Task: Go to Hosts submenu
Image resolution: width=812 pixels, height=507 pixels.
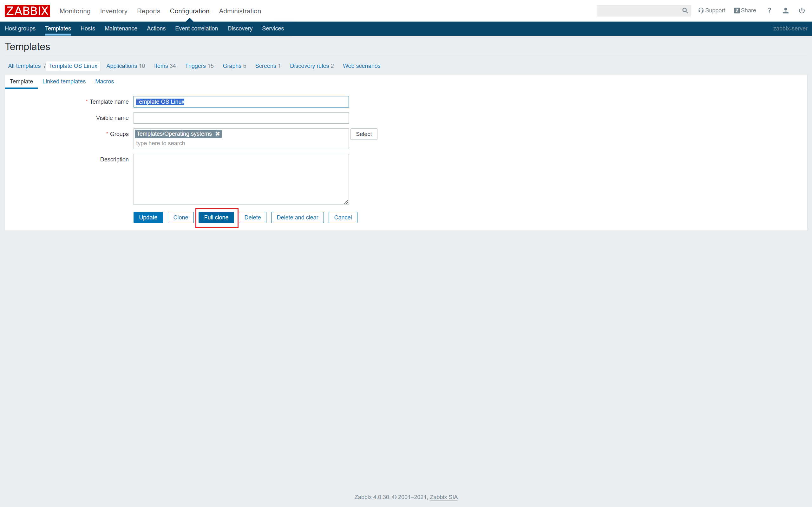Action: coord(88,29)
